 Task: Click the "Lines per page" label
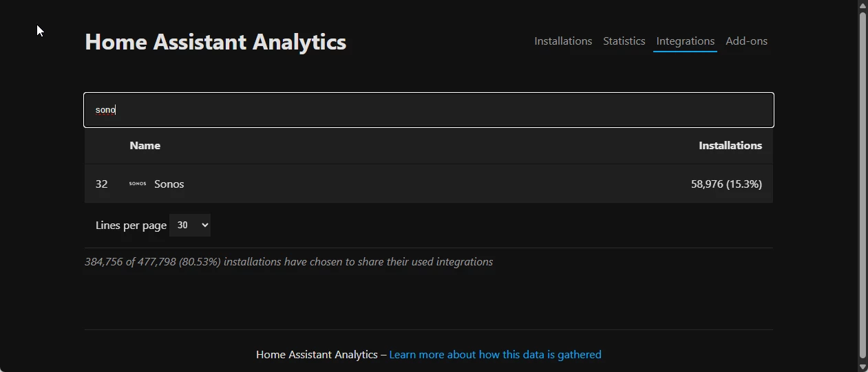131,226
